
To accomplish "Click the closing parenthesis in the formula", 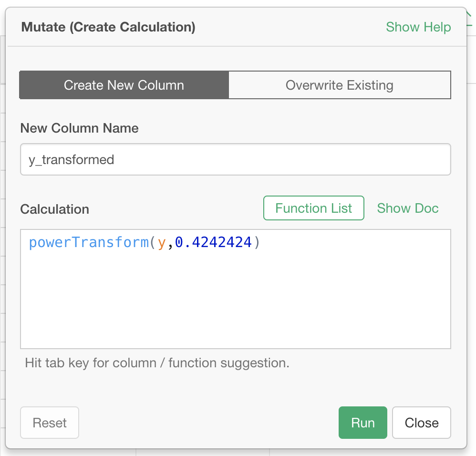I will tap(257, 243).
